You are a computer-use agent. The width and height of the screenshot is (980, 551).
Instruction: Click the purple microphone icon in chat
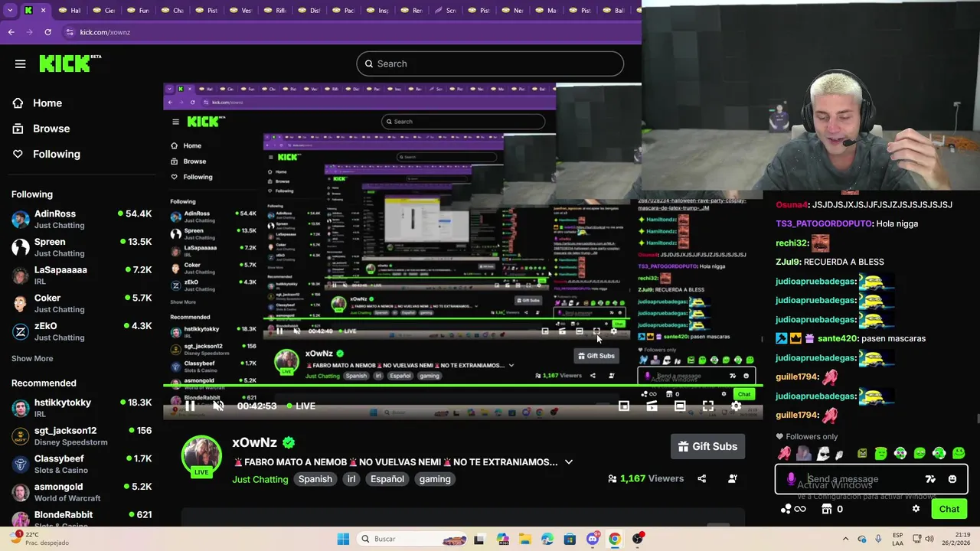click(791, 479)
